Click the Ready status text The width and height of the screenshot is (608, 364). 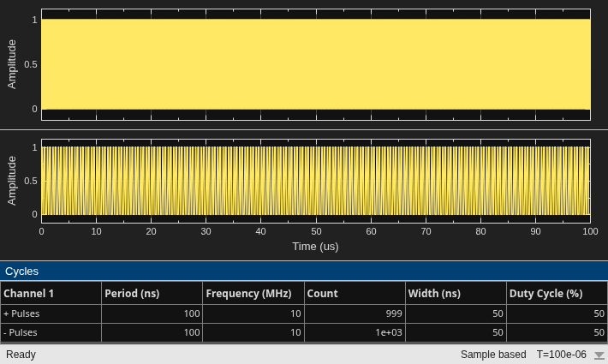coord(21,355)
